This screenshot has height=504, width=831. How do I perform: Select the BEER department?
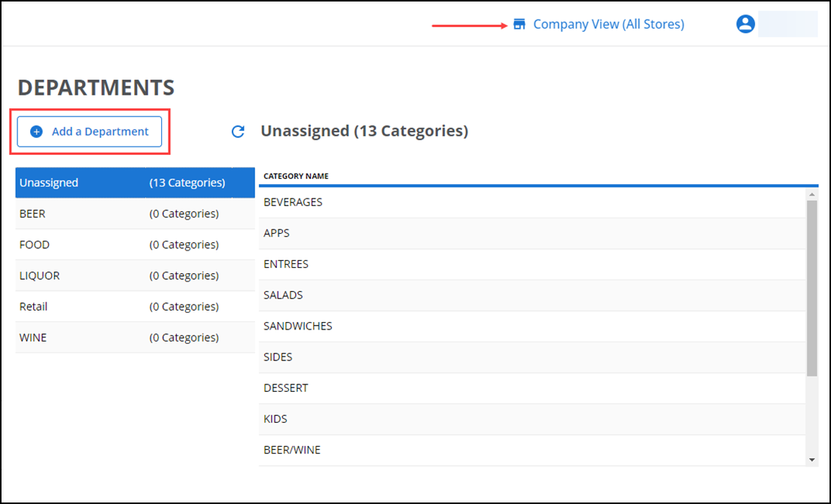[135, 214]
